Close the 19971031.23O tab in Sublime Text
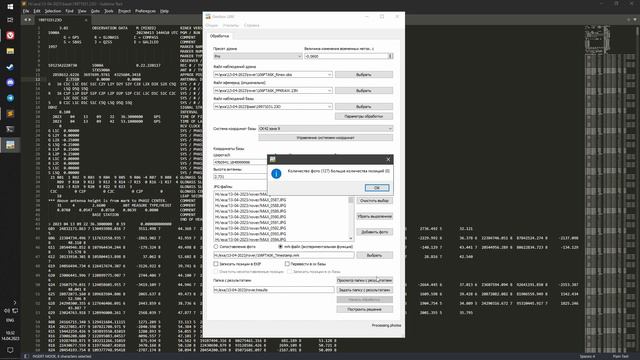This screenshot has width=640, height=360. pos(86,20)
